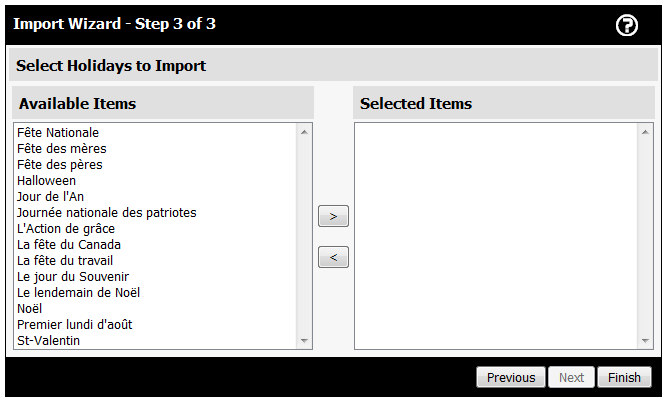The height and width of the screenshot is (404, 672).
Task: Click the Available Items scrollbar track
Action: tap(304, 236)
